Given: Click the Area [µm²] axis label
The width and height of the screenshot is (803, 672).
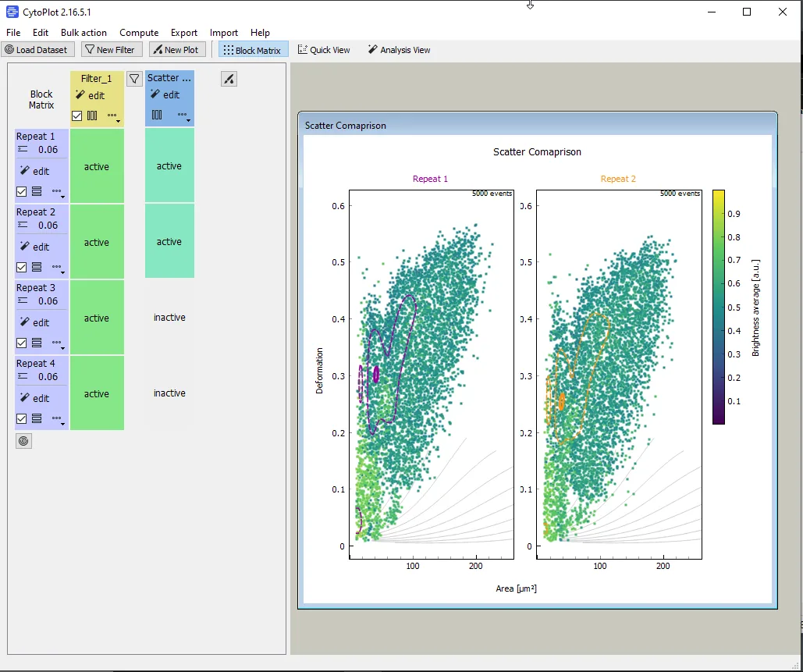Looking at the screenshot, I should (517, 588).
